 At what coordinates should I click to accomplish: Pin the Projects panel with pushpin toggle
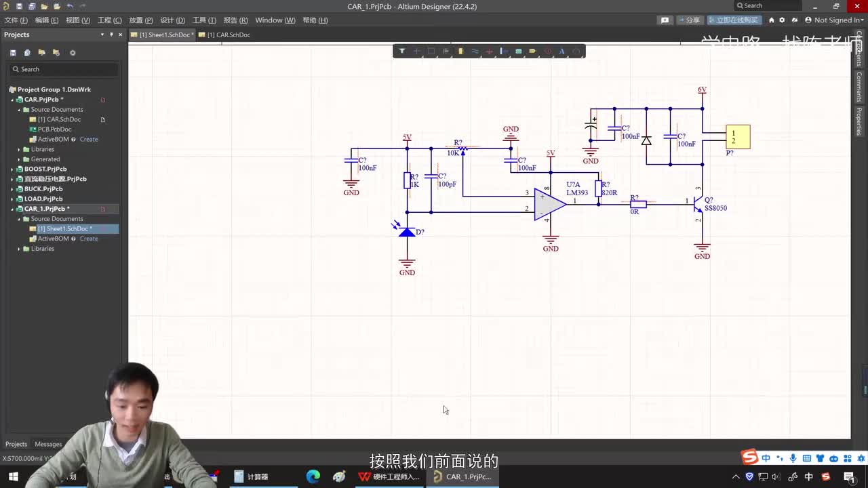[x=112, y=35]
